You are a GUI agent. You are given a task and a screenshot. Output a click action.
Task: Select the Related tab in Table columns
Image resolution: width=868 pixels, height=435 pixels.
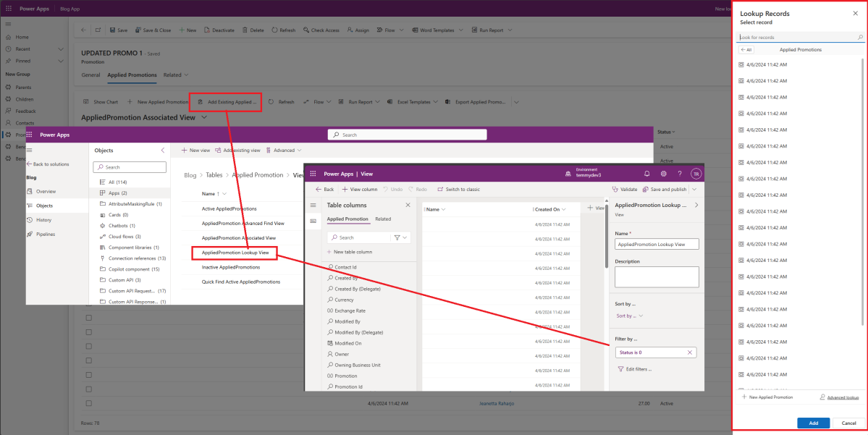point(383,219)
